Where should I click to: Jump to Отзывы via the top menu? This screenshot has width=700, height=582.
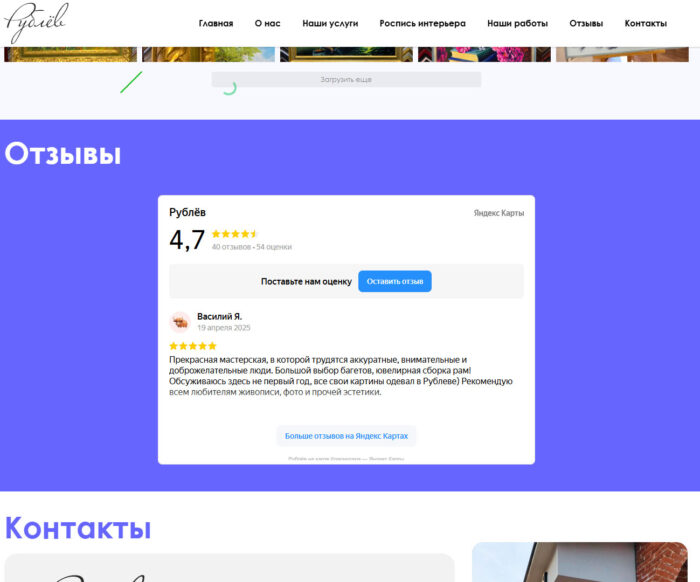pyautogui.click(x=586, y=23)
